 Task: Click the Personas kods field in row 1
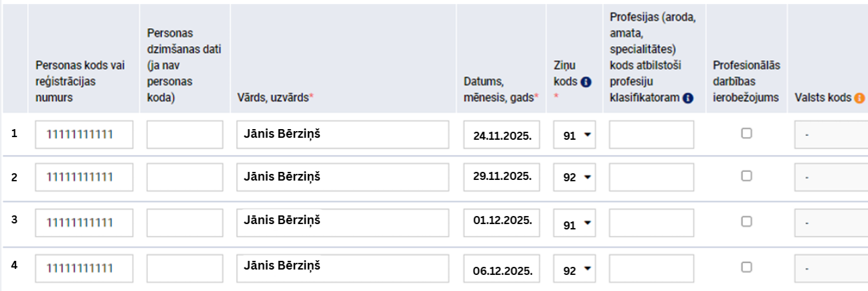pos(84,134)
